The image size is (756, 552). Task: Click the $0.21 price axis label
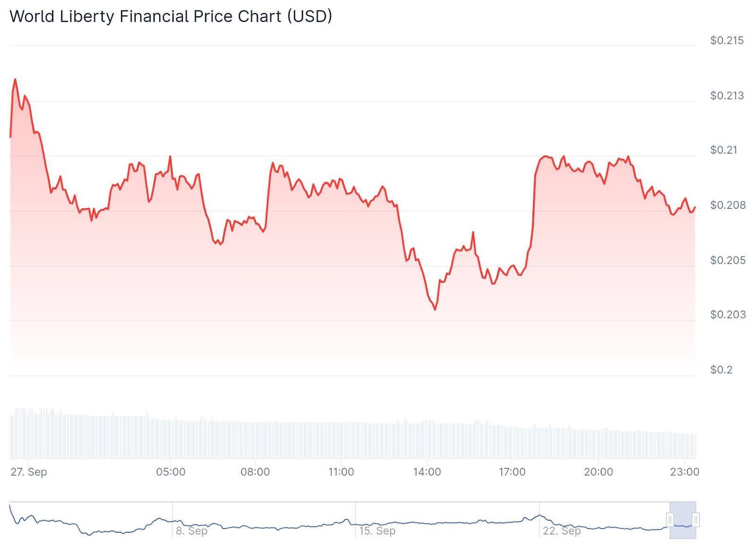point(723,150)
